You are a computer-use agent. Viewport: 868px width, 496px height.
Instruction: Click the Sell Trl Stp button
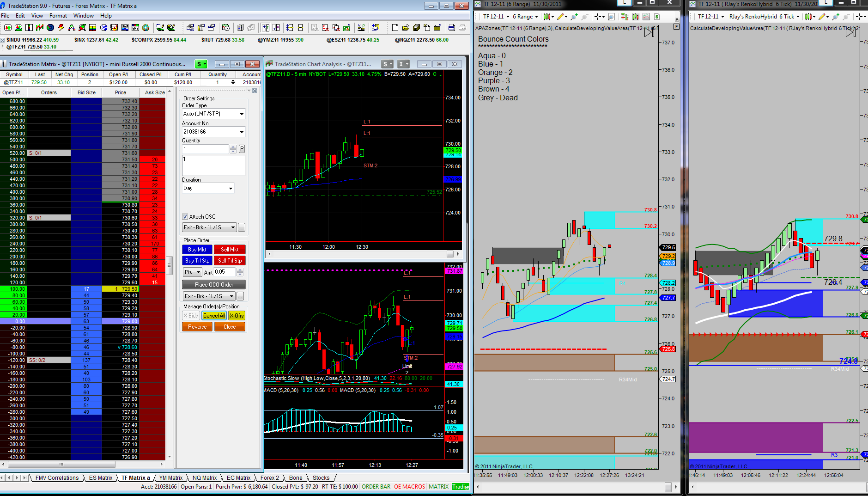(230, 261)
